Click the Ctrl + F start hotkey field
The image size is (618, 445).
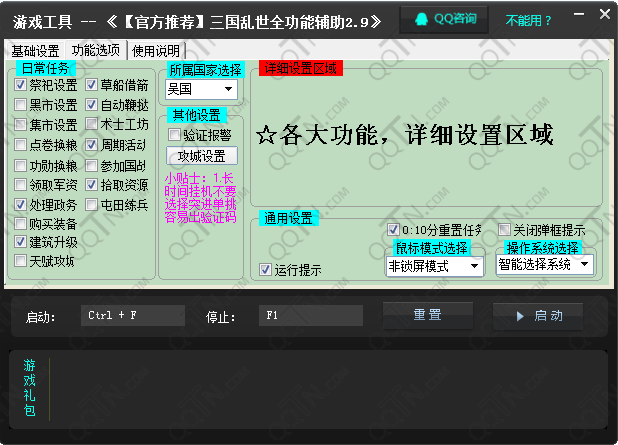click(x=133, y=316)
